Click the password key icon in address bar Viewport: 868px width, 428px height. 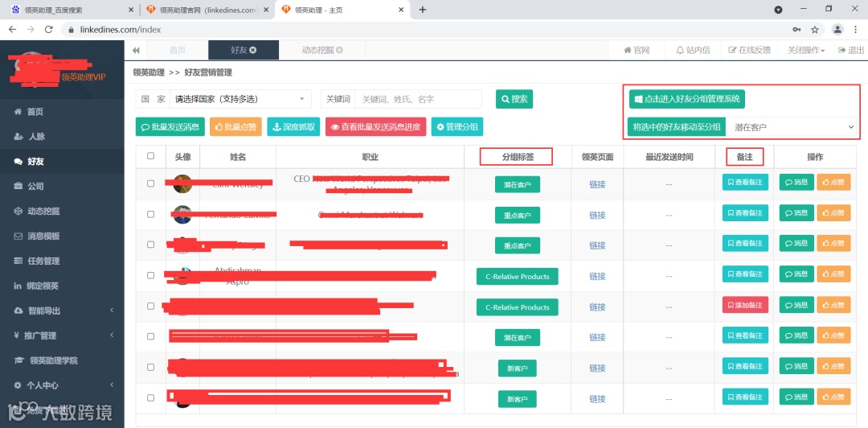pos(796,30)
